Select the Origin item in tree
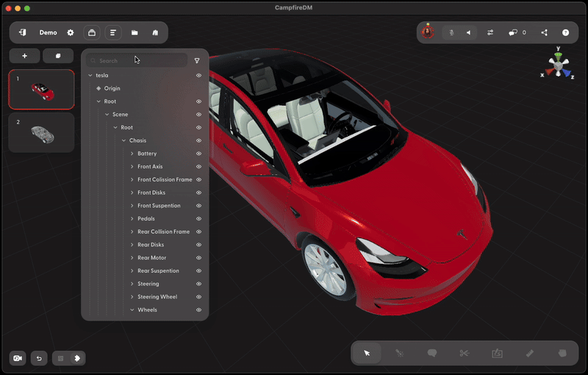This screenshot has height=375, width=588. [x=112, y=88]
